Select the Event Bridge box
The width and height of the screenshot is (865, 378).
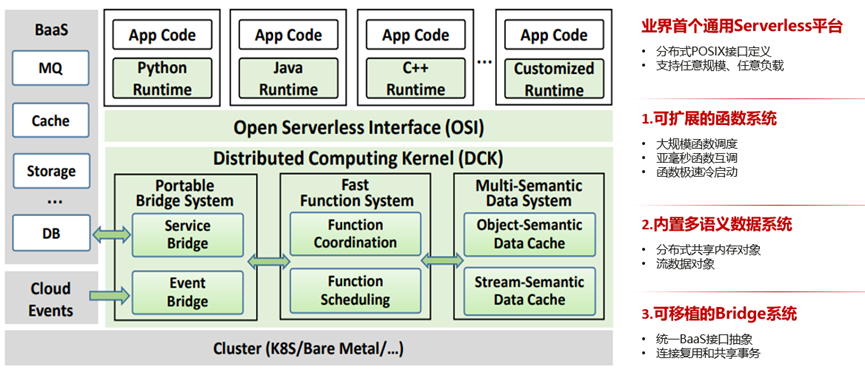click(x=187, y=292)
